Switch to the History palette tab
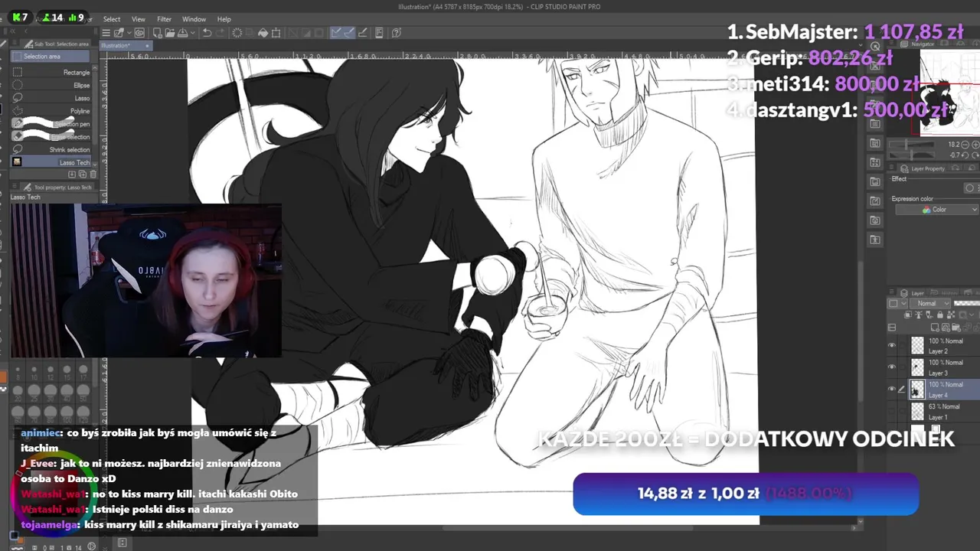This screenshot has width=980, height=551. pos(945,292)
